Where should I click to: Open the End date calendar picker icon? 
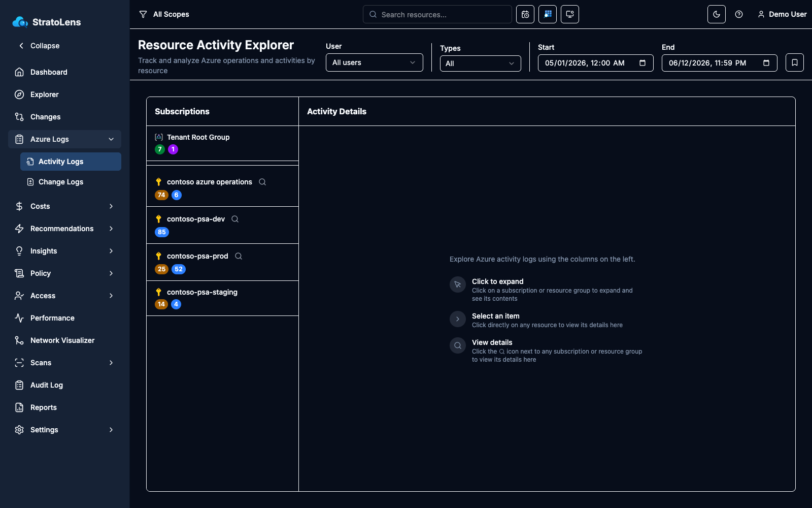tap(766, 63)
